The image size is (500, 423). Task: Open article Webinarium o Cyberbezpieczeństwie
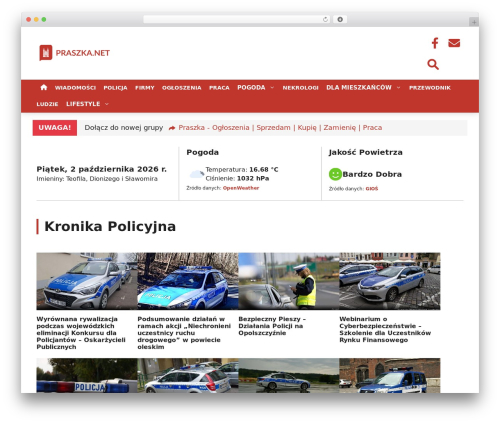[x=385, y=329]
